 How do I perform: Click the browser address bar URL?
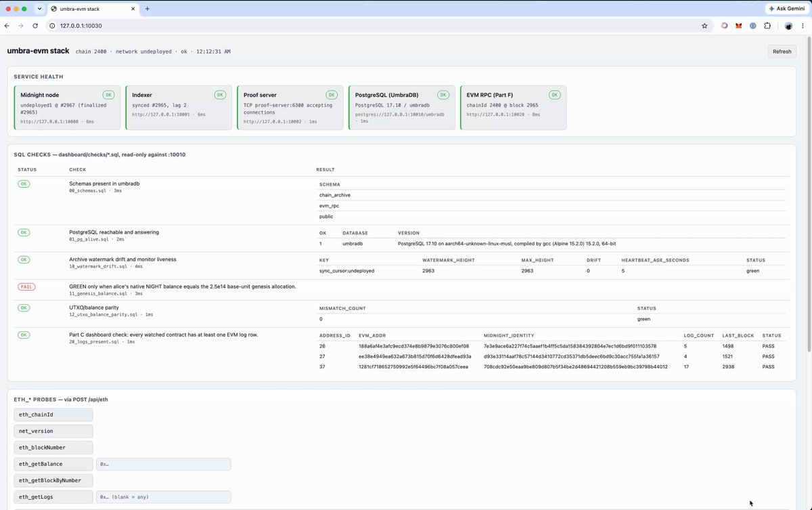click(x=81, y=26)
